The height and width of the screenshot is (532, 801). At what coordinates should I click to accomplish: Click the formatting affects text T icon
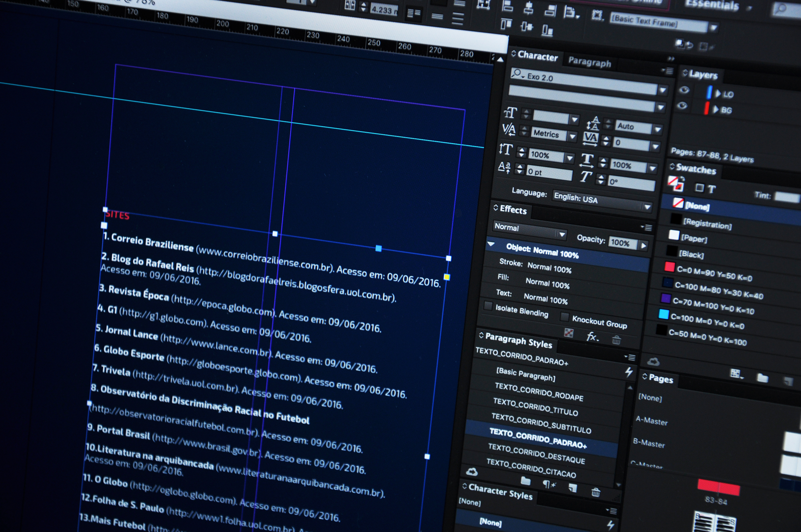pyautogui.click(x=712, y=189)
